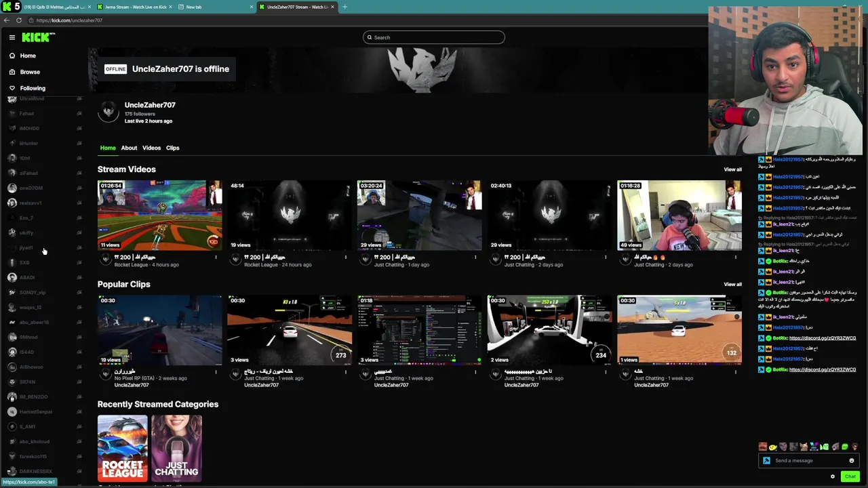View all Stream Videos
The height and width of the screenshot is (488, 868).
(x=732, y=169)
